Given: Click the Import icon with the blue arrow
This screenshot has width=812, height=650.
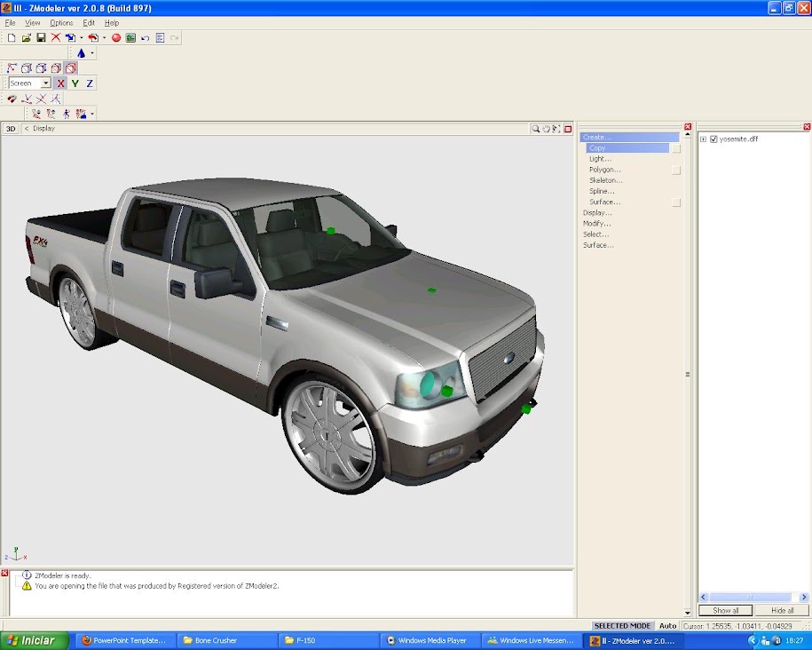Looking at the screenshot, I should click(x=70, y=38).
